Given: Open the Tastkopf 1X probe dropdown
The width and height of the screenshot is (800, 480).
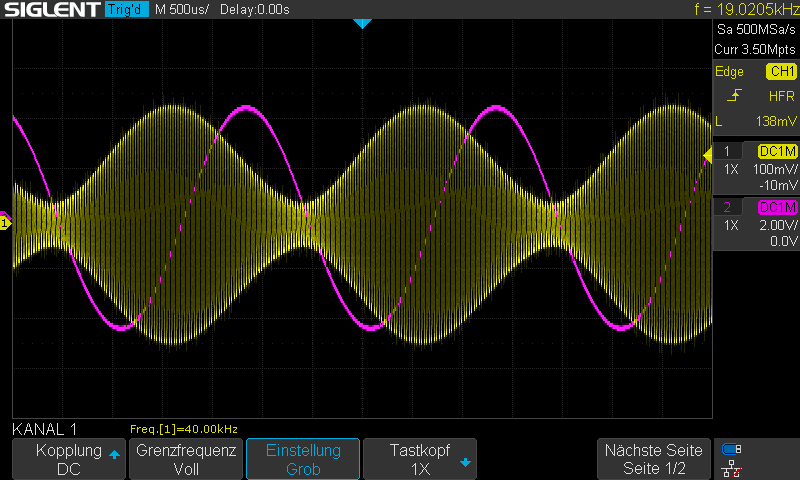Looking at the screenshot, I should [x=419, y=459].
